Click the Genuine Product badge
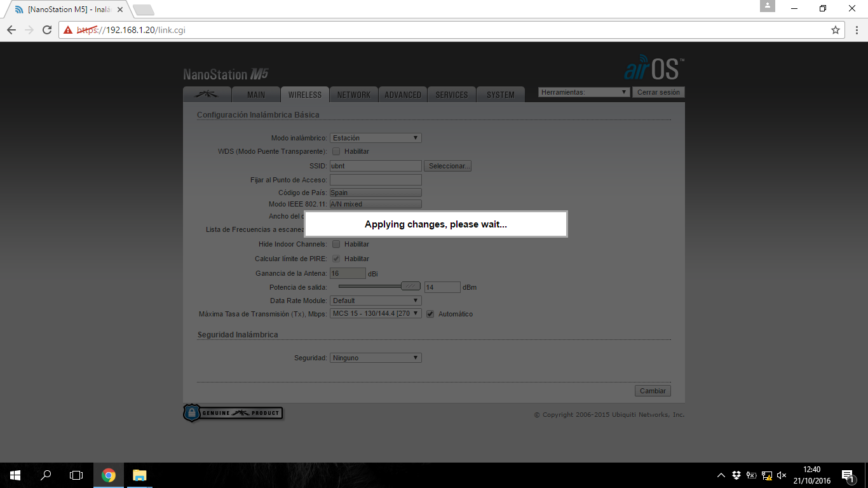Image resolution: width=868 pixels, height=488 pixels. click(233, 413)
